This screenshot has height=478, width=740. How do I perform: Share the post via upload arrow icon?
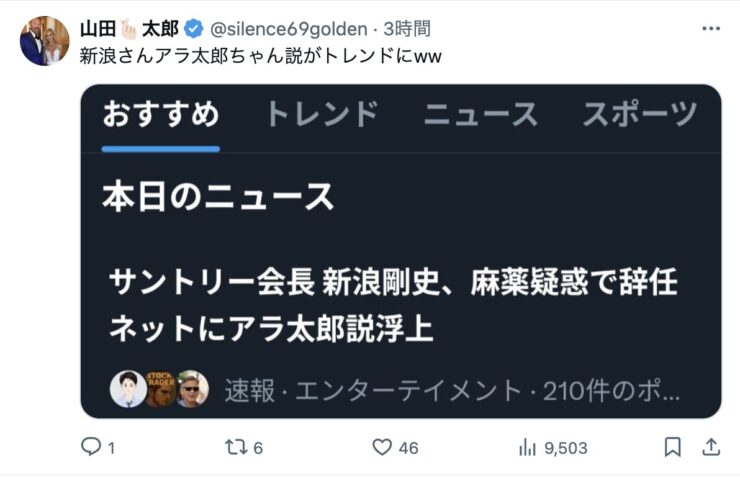point(711,447)
